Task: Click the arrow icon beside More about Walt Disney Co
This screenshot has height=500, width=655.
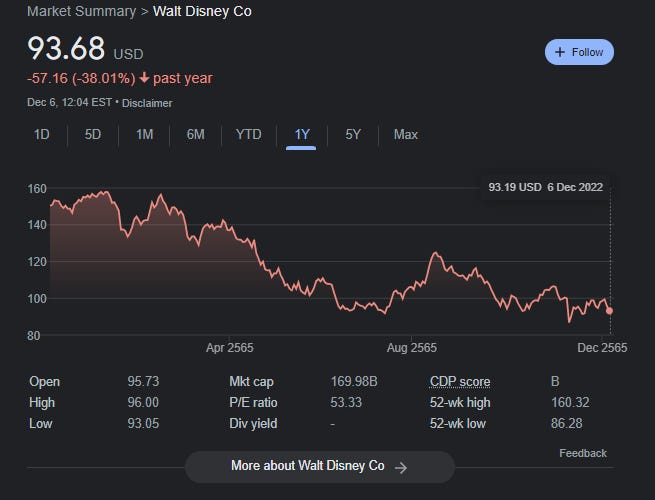Action: pyautogui.click(x=401, y=467)
